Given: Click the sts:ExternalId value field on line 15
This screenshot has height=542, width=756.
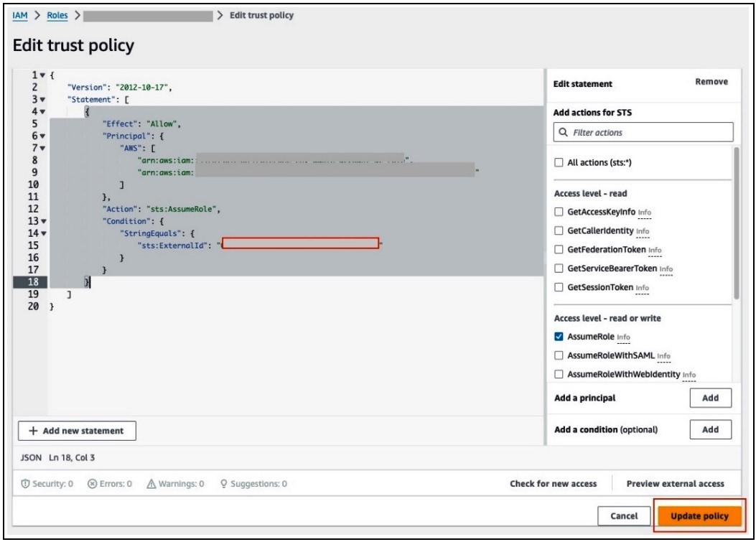Looking at the screenshot, I should [300, 243].
